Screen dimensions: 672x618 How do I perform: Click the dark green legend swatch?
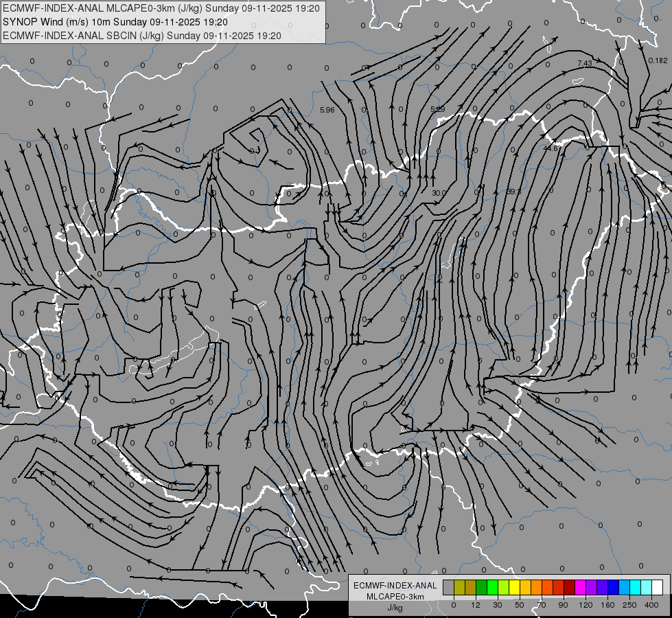pyautogui.click(x=482, y=587)
